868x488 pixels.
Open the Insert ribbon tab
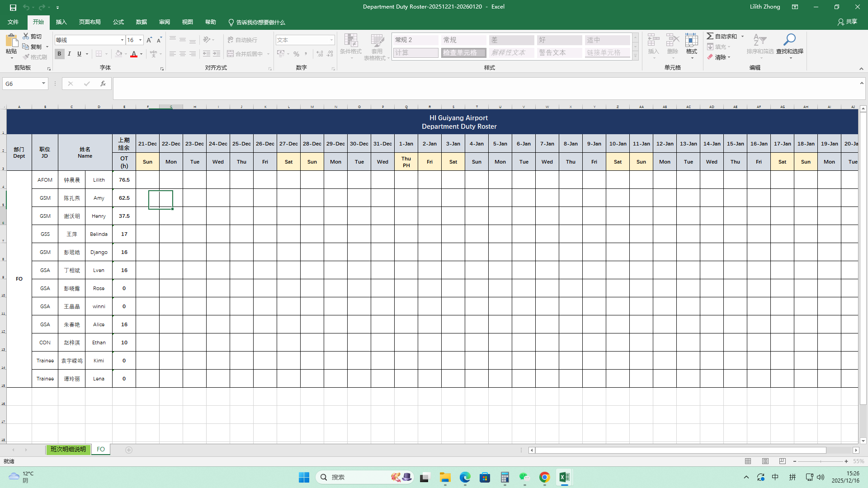pyautogui.click(x=61, y=22)
